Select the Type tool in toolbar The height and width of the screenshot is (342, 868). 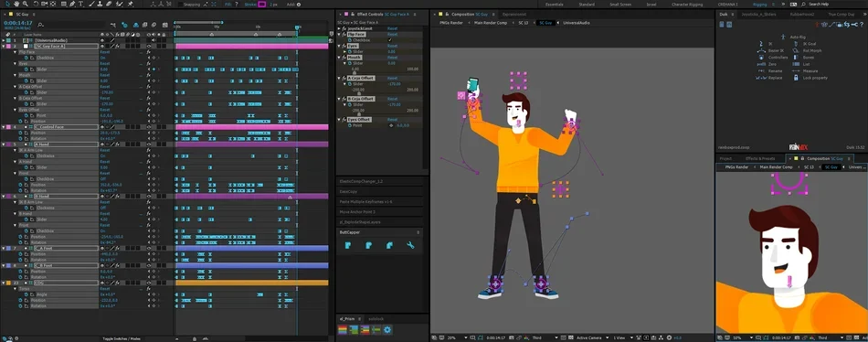(80, 4)
